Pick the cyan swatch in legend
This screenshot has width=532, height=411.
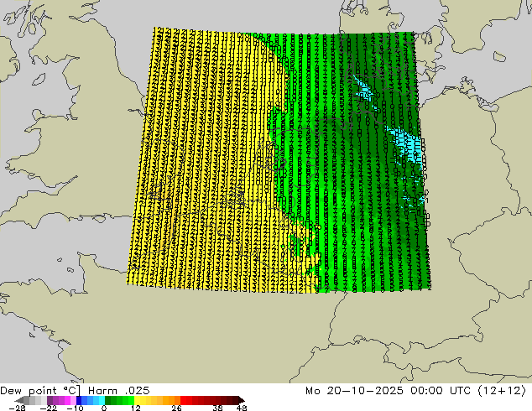[x=102, y=400]
